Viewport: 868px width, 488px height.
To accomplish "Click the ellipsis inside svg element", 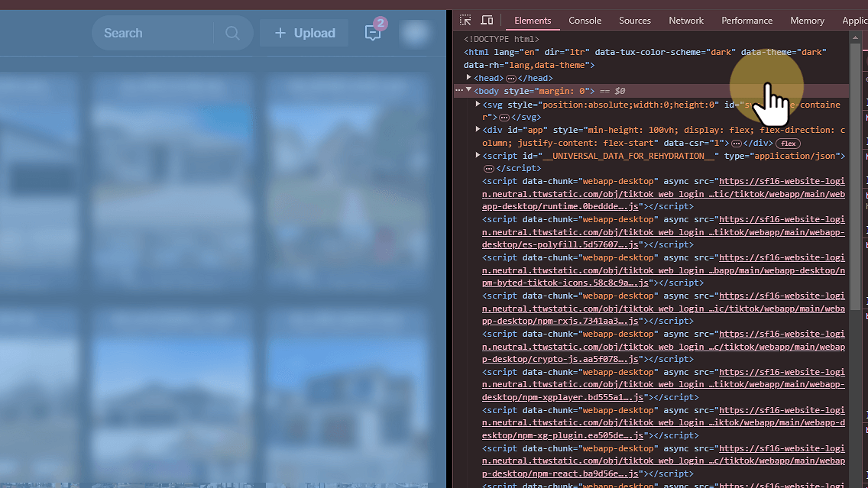I will [x=504, y=118].
